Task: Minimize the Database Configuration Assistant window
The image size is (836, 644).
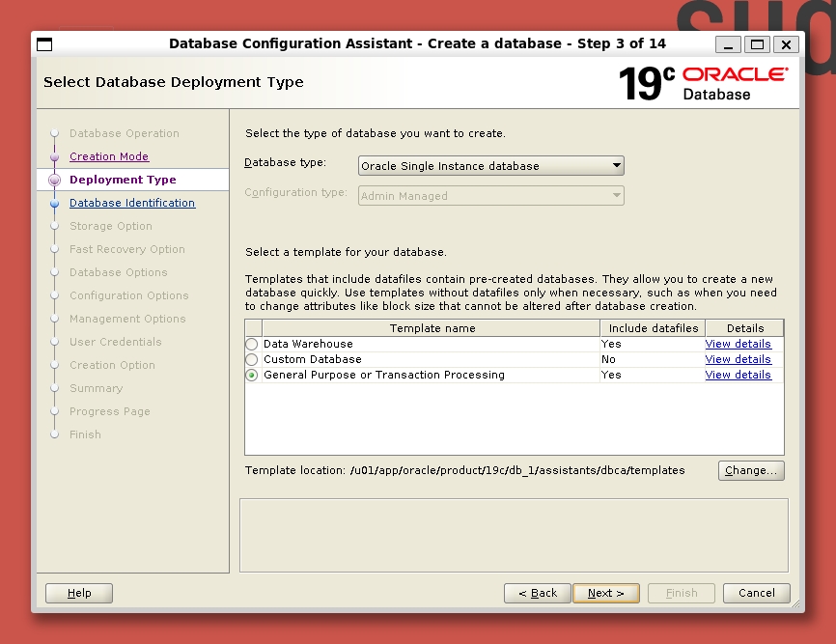Action: click(729, 44)
